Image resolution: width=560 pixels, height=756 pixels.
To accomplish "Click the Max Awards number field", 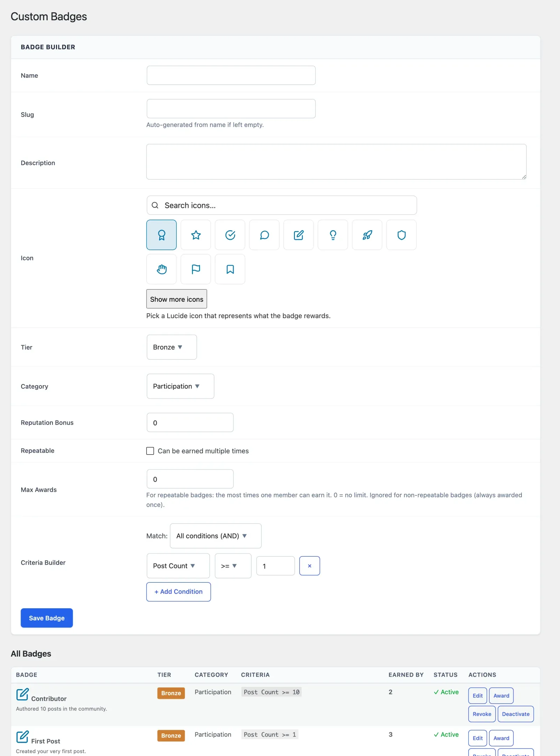I will pos(190,479).
